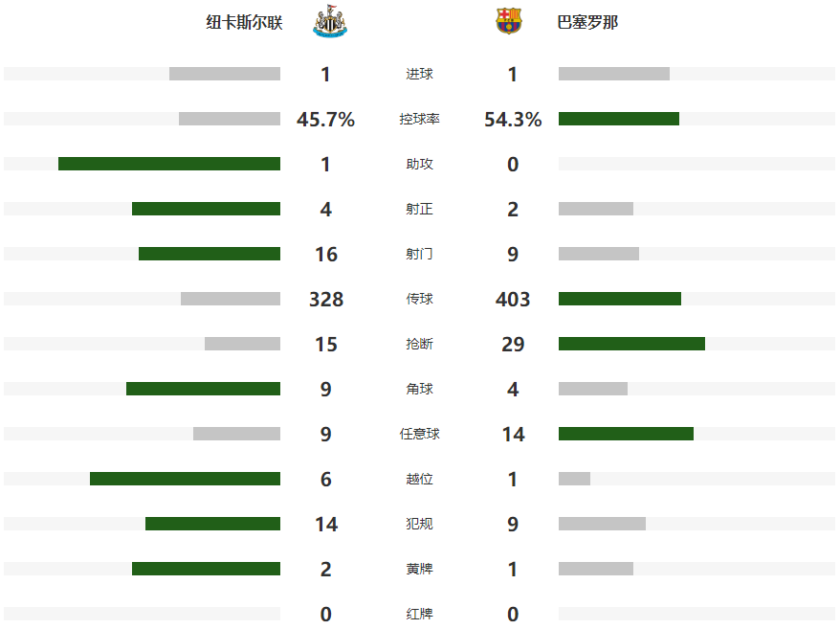Click the Newcastle United crest icon
This screenshot has height=629, width=840.
[330, 21]
